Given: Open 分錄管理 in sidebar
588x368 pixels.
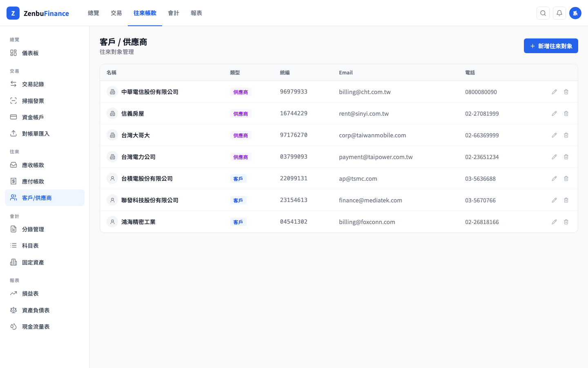Looking at the screenshot, I should (45, 229).
